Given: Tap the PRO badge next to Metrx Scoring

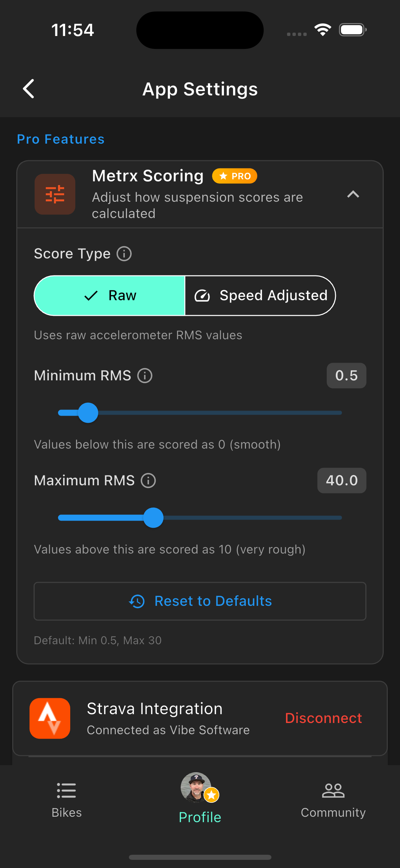Looking at the screenshot, I should pyautogui.click(x=235, y=176).
